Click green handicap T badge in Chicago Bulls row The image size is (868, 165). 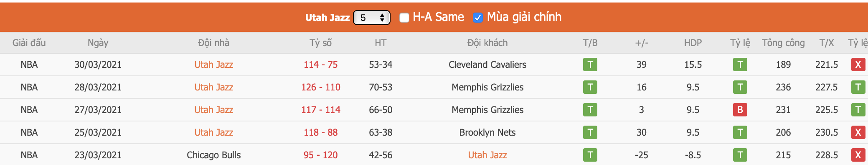pos(740,155)
